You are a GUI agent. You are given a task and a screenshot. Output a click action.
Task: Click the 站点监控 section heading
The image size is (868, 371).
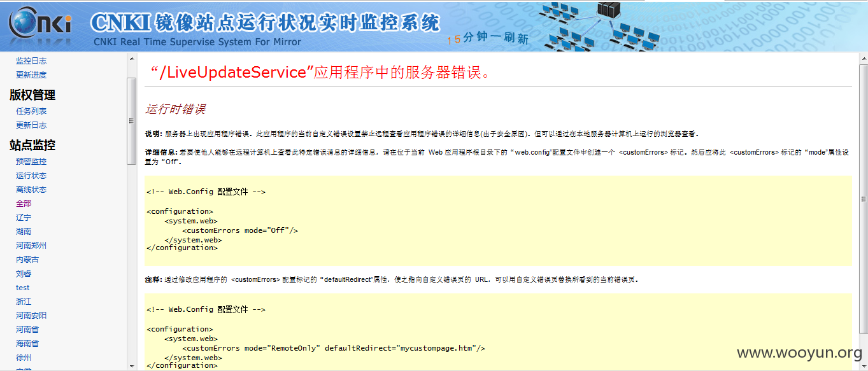tap(32, 145)
